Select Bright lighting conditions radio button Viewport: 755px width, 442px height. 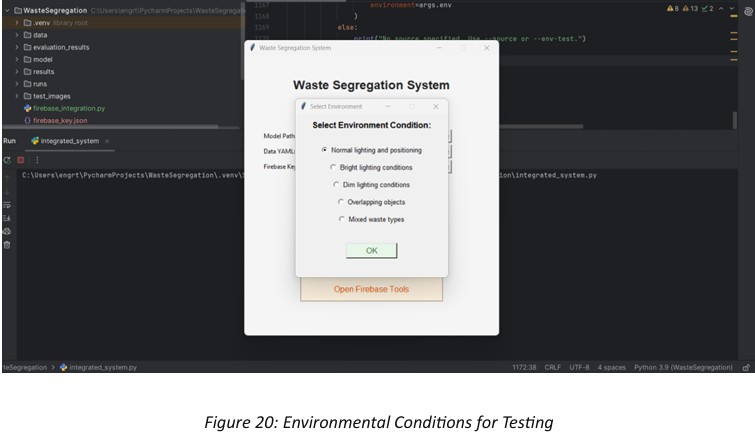333,168
